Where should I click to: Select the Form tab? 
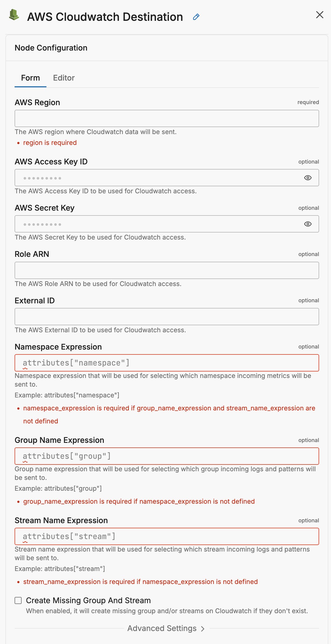pos(31,78)
